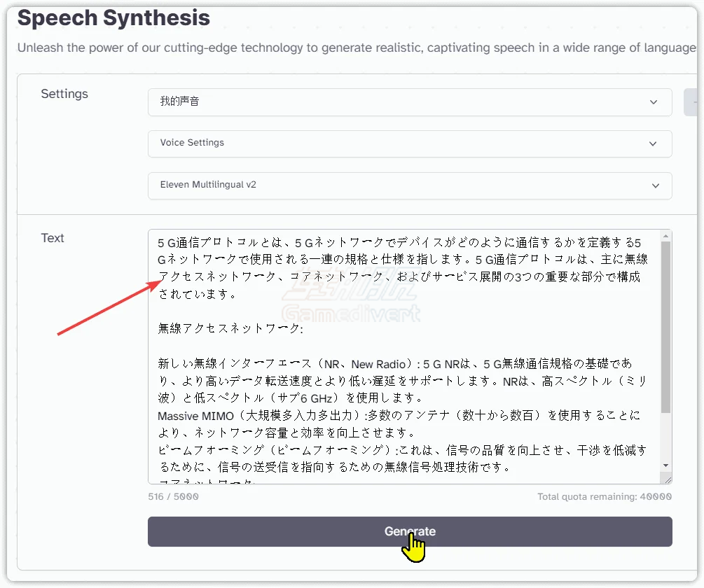
Task: Click the Speech Synthesis heading
Action: tap(113, 18)
